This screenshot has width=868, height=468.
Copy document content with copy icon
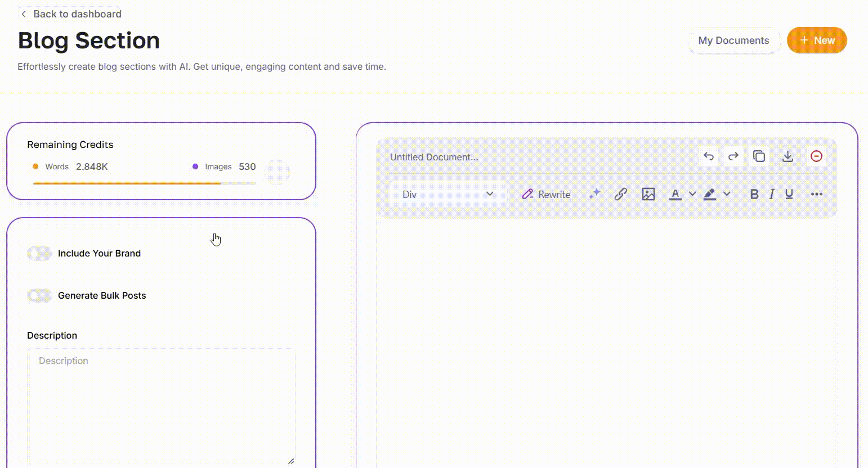click(759, 156)
